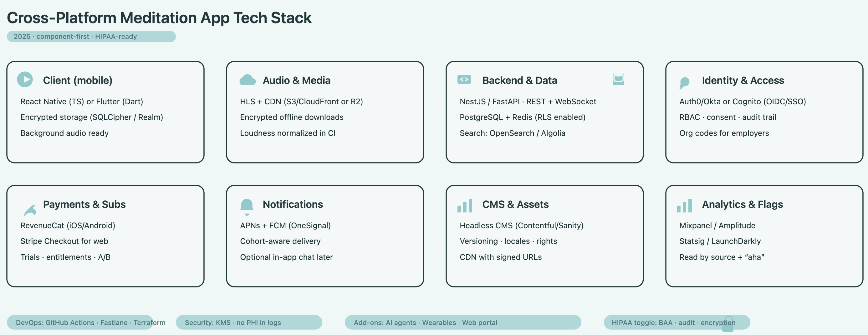Click the play icon beside Client (mobile)
Image resolution: width=868 pixels, height=335 pixels.
25,80
